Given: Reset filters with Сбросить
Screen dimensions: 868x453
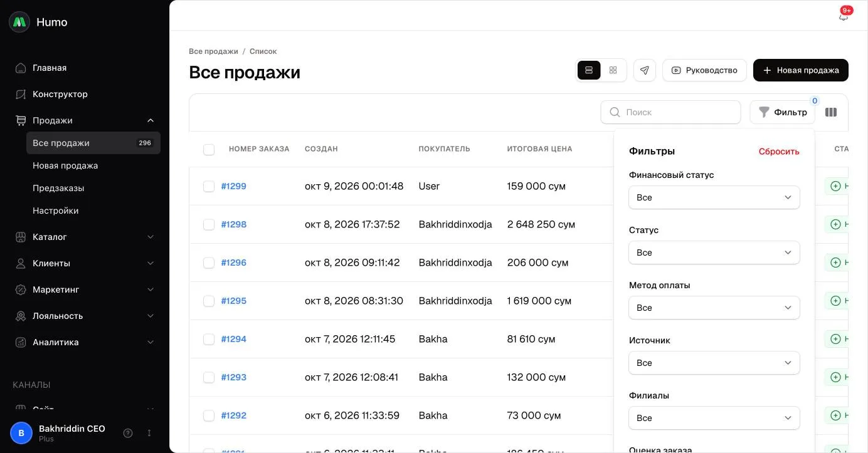Looking at the screenshot, I should click(779, 151).
